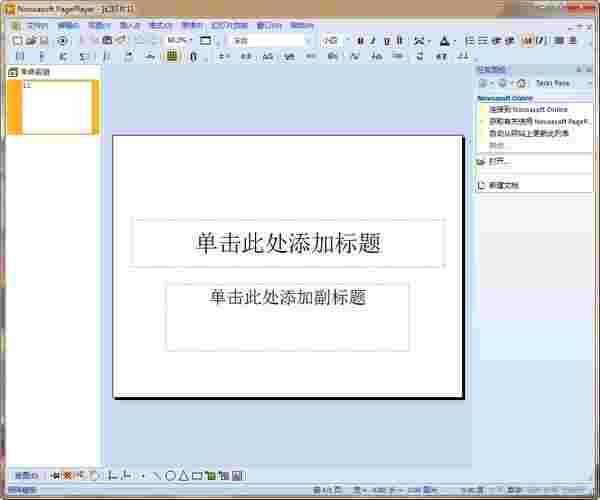Click the 单击此处添加副标题 subtitle placeholder

click(x=287, y=316)
